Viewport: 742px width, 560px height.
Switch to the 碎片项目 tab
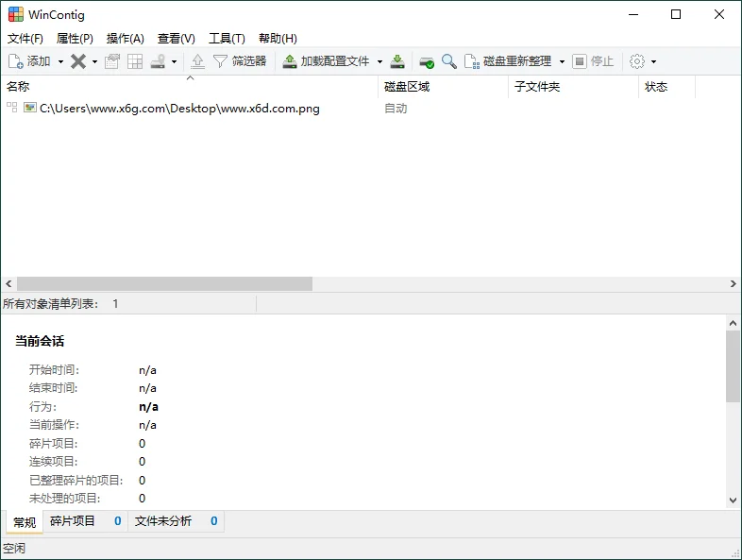(86, 521)
